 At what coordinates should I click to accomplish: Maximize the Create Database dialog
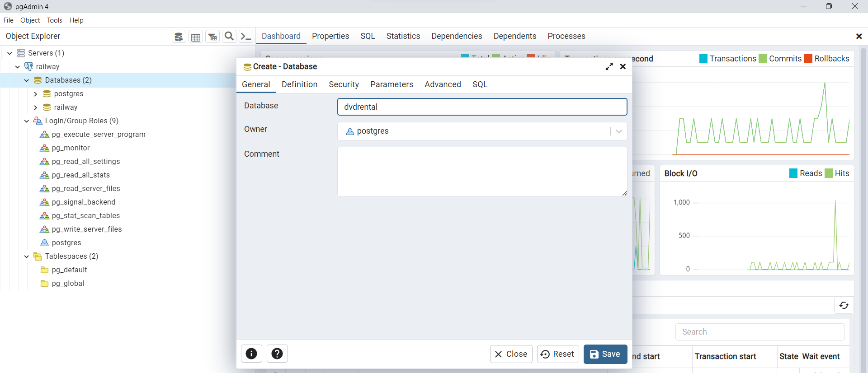coord(609,66)
